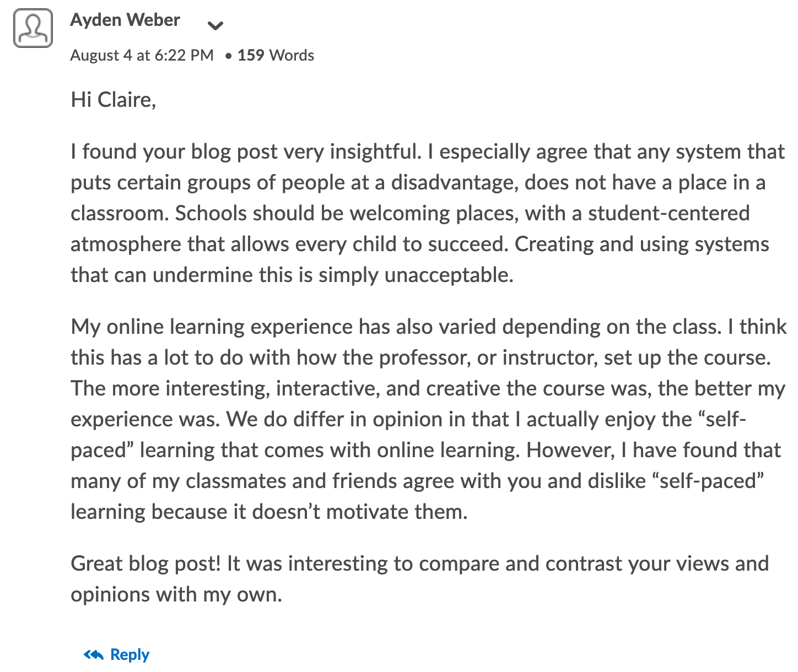Click the word unacceptable ending the first paragraph

pos(449,275)
